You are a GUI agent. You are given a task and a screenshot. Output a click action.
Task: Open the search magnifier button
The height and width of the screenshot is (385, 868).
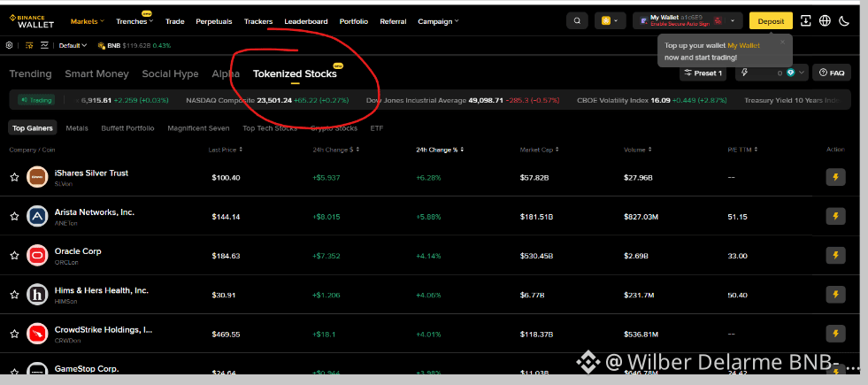[x=577, y=21]
